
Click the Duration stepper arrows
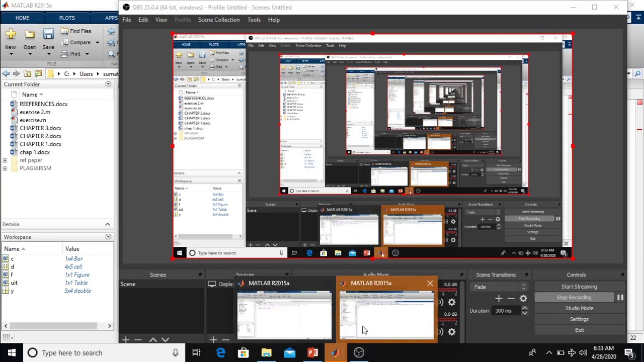point(524,311)
